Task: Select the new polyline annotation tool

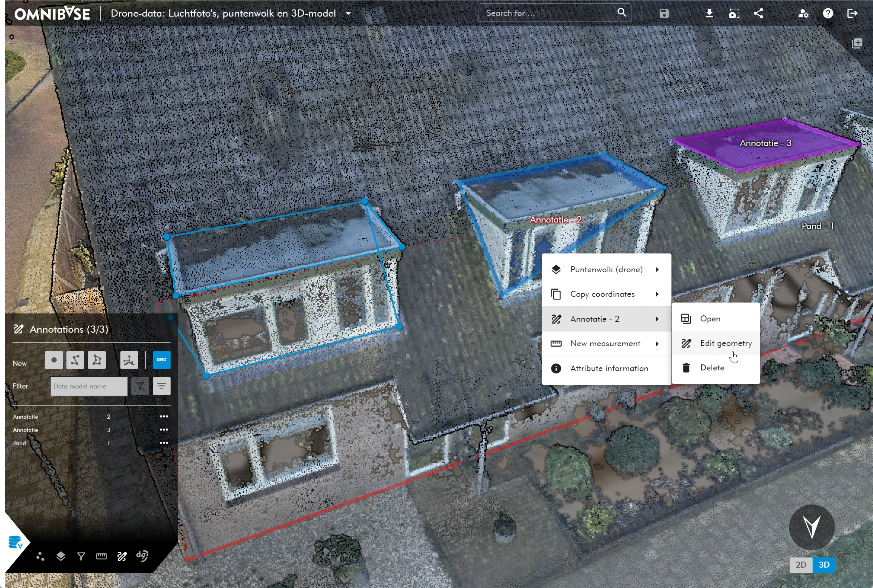Action: (x=75, y=360)
